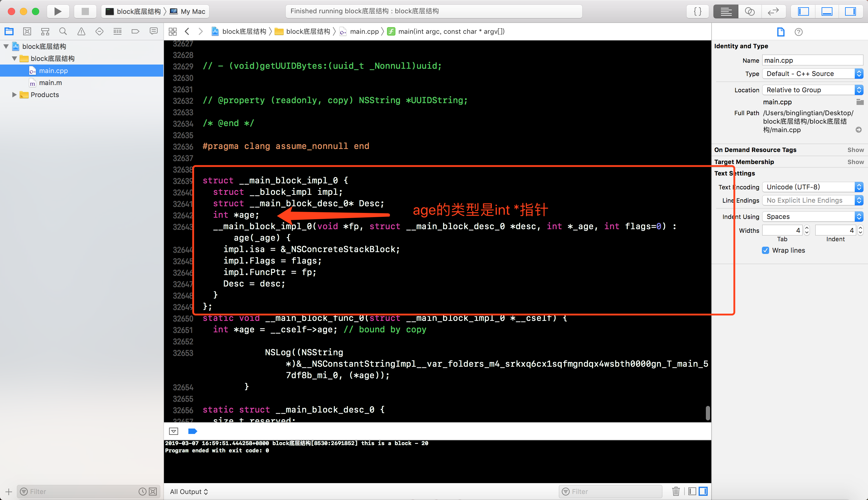Open the Find navigator magnifier icon

[x=63, y=32]
